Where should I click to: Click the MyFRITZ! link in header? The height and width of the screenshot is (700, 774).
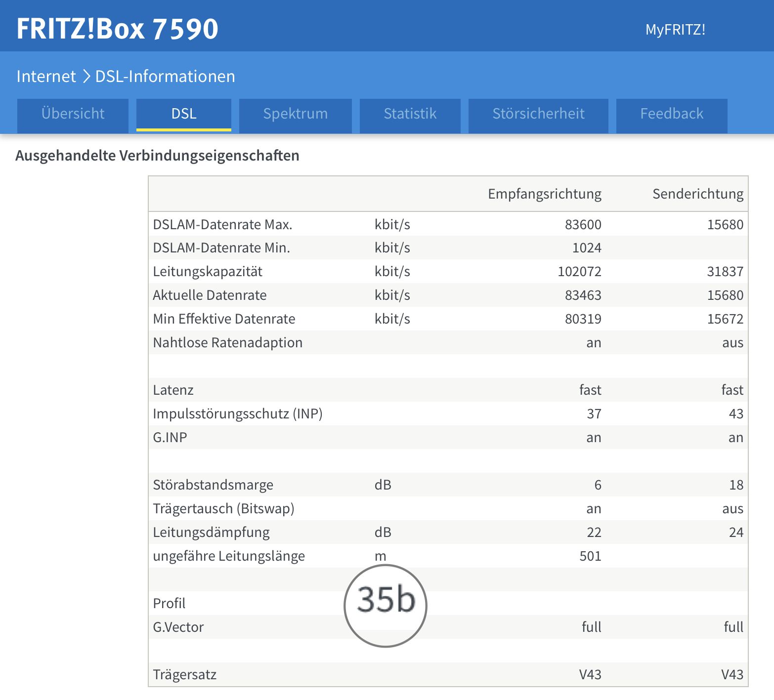[x=675, y=30]
